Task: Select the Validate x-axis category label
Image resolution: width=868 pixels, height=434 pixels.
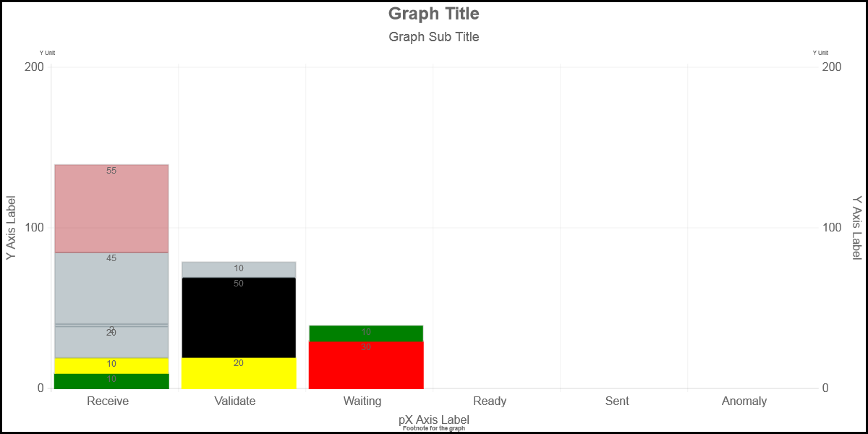Action: click(235, 401)
